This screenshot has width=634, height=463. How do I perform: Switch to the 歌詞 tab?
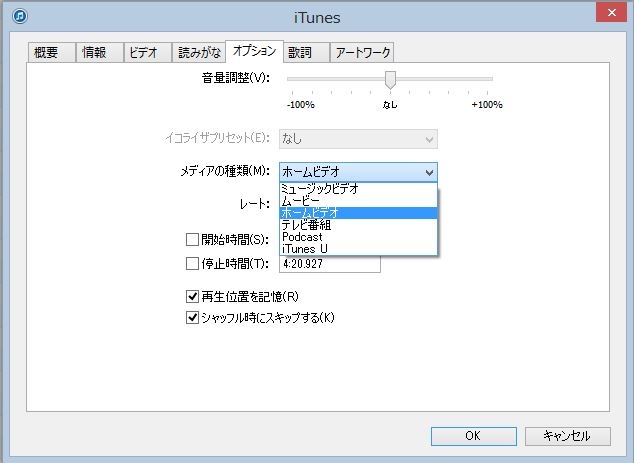(306, 53)
